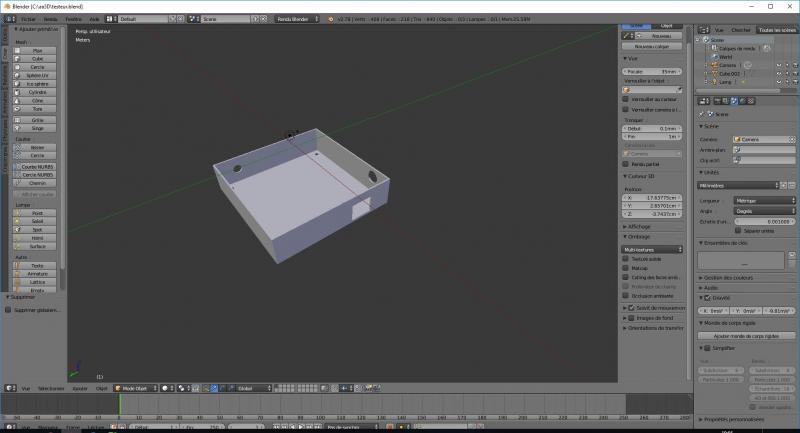Open the Fichier menu
The height and width of the screenshot is (433, 800).
coord(27,19)
